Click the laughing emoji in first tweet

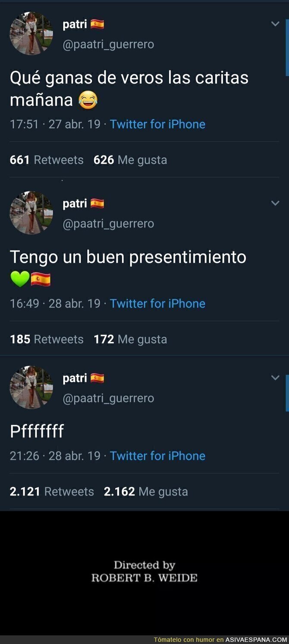pyautogui.click(x=88, y=100)
